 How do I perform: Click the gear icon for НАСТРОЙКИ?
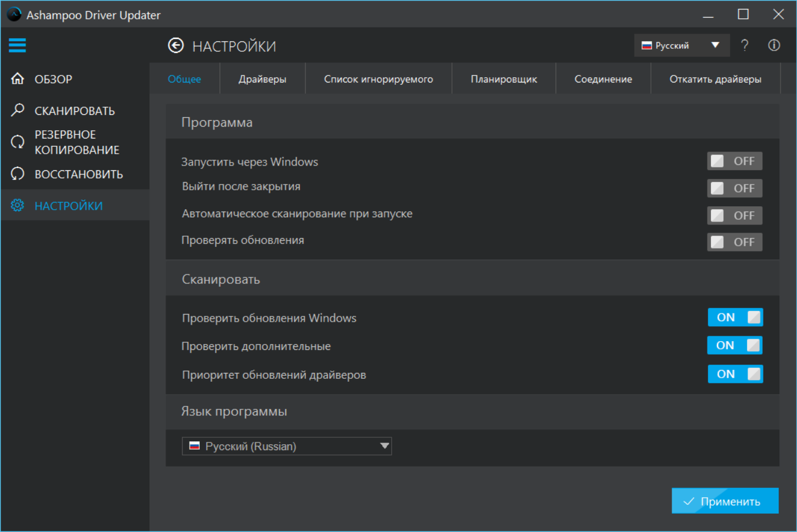(18, 205)
